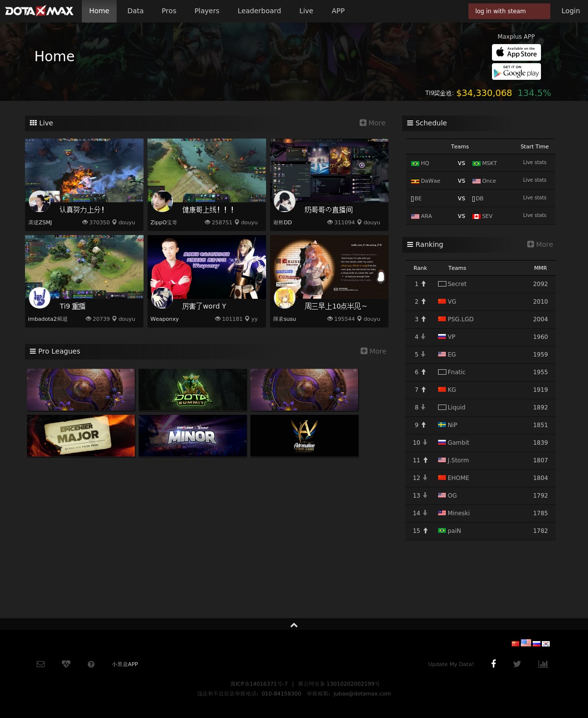Open the NiP team ranking row
Viewport: 588px width, 718px height.
coord(480,425)
